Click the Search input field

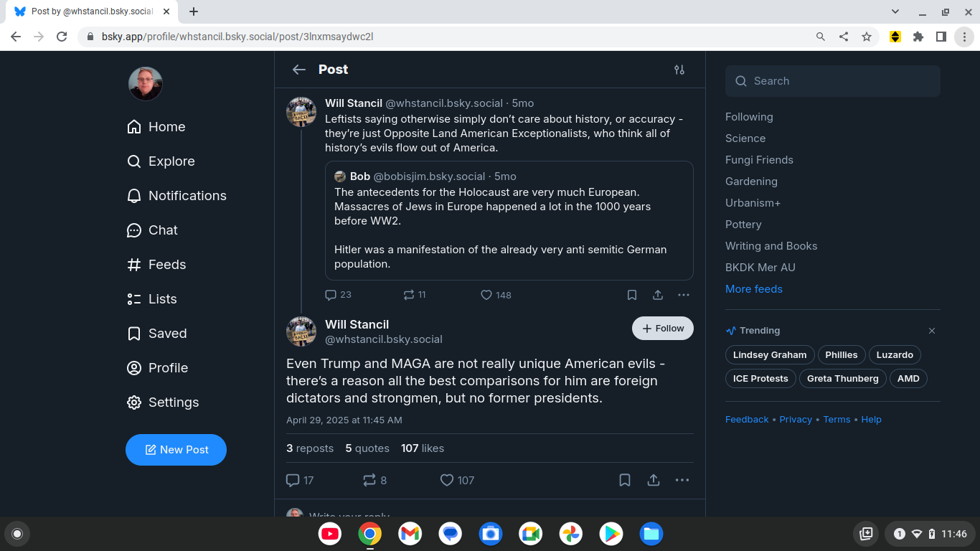coord(832,81)
